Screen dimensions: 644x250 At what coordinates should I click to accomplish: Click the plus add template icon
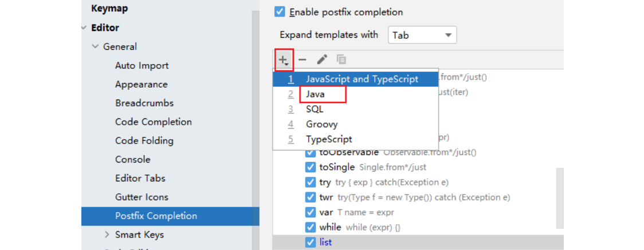(x=283, y=59)
